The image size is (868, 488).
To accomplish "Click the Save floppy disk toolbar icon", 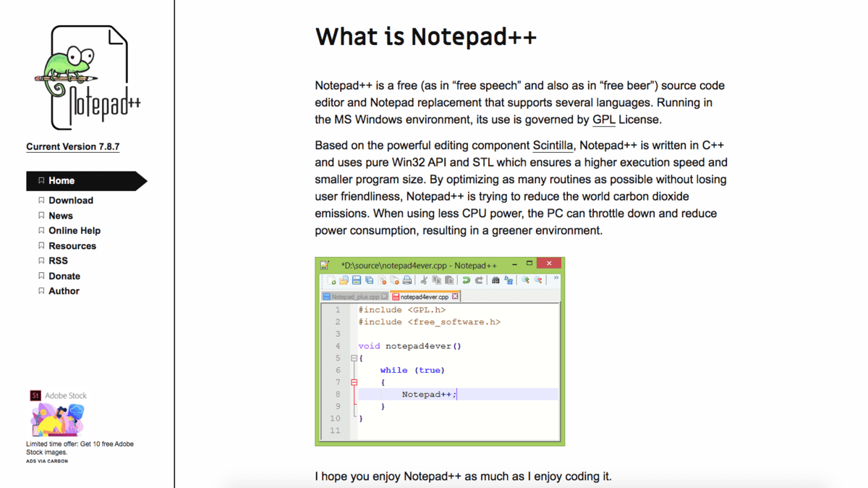I will pos(357,280).
